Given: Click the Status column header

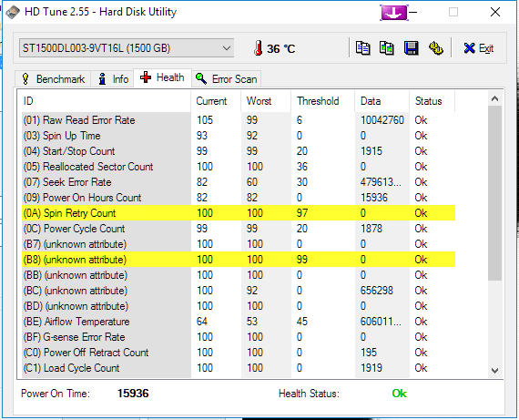Looking at the screenshot, I should click(432, 101).
